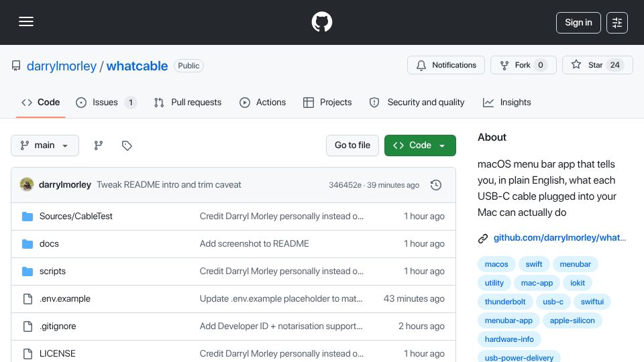Open commit hash 346452e

[345, 185]
